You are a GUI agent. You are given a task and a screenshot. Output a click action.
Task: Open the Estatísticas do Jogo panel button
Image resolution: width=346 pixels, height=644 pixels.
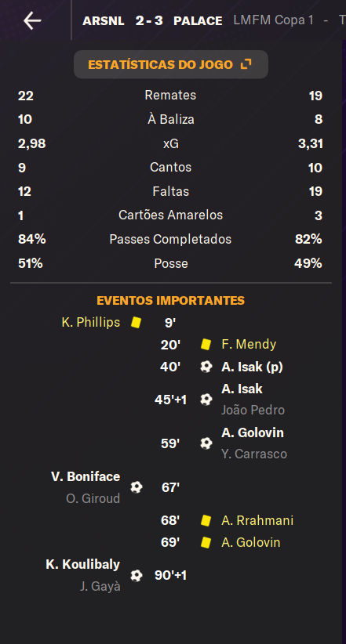pos(171,64)
